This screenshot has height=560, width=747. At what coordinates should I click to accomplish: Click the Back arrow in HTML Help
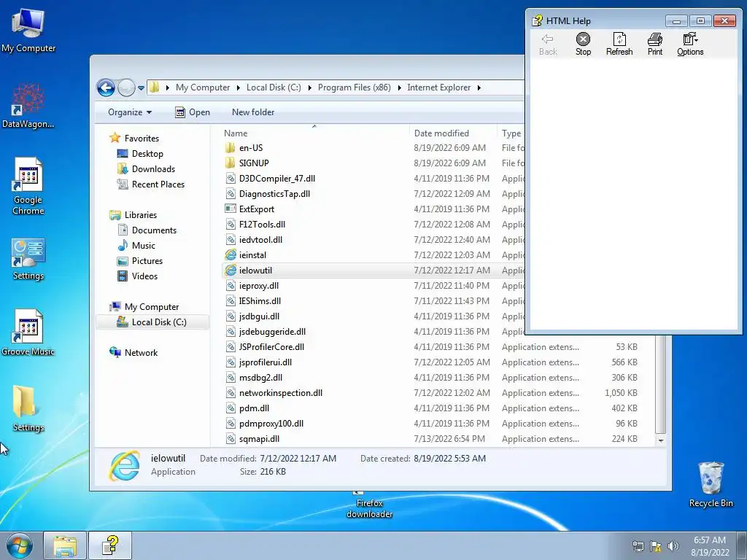[x=547, y=39]
